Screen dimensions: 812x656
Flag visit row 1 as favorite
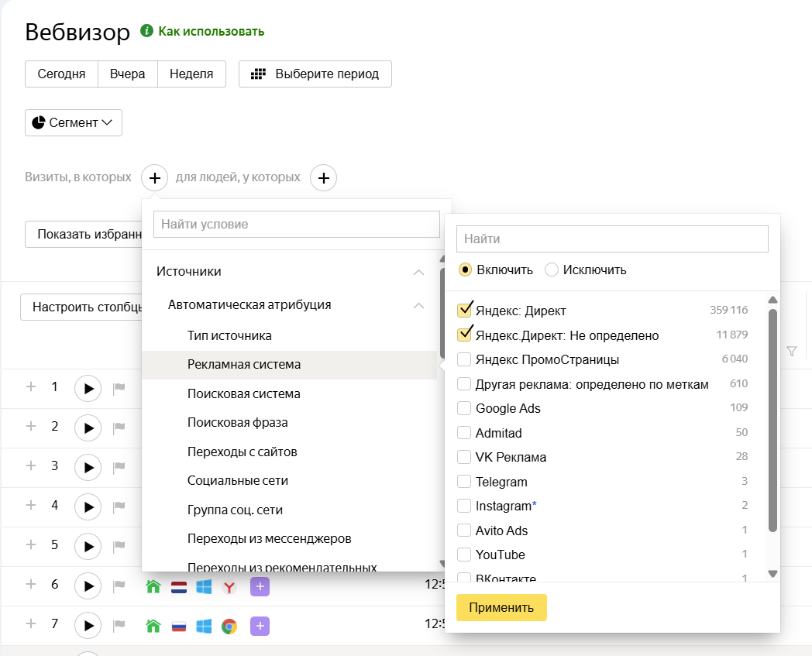119,388
